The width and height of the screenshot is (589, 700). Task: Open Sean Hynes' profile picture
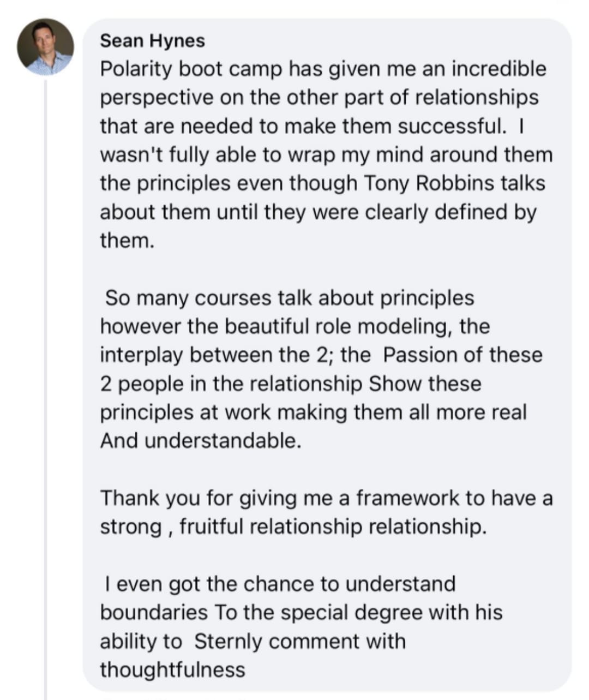[x=45, y=47]
